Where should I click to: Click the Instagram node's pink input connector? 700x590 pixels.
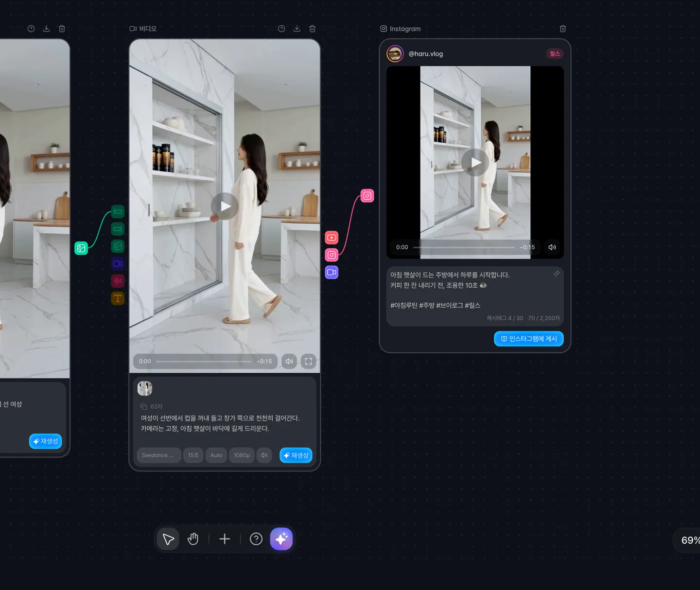[367, 196]
